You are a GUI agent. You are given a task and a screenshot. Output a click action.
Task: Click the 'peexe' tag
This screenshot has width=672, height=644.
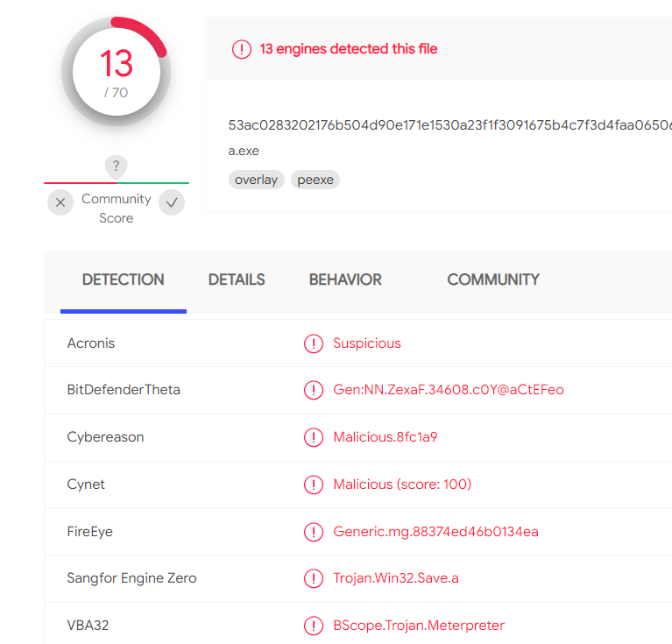315,180
